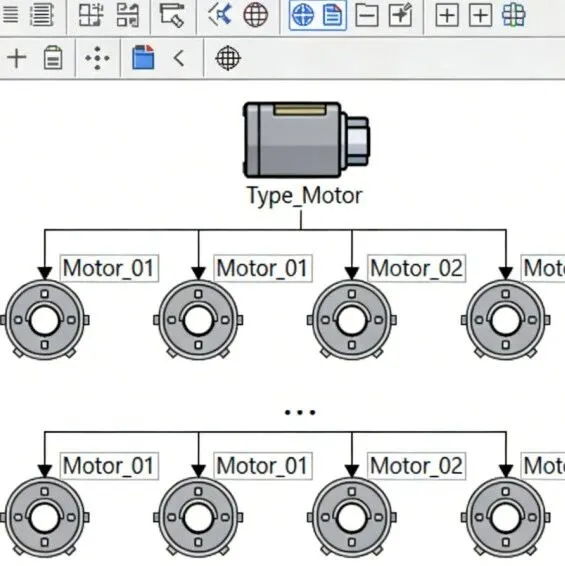Click the left chevron back arrow
The width and height of the screenshot is (565, 566).
[179, 58]
